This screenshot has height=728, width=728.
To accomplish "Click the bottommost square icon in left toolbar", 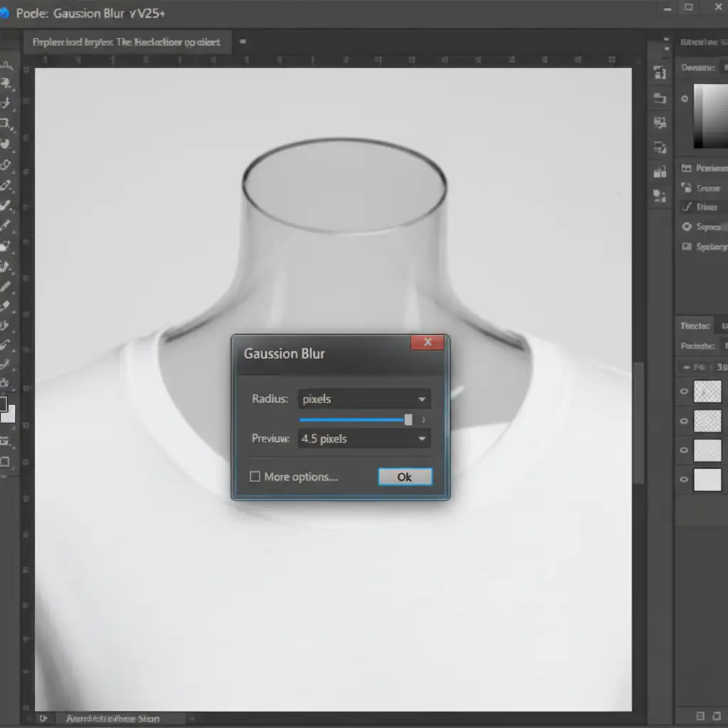I will click(5, 461).
